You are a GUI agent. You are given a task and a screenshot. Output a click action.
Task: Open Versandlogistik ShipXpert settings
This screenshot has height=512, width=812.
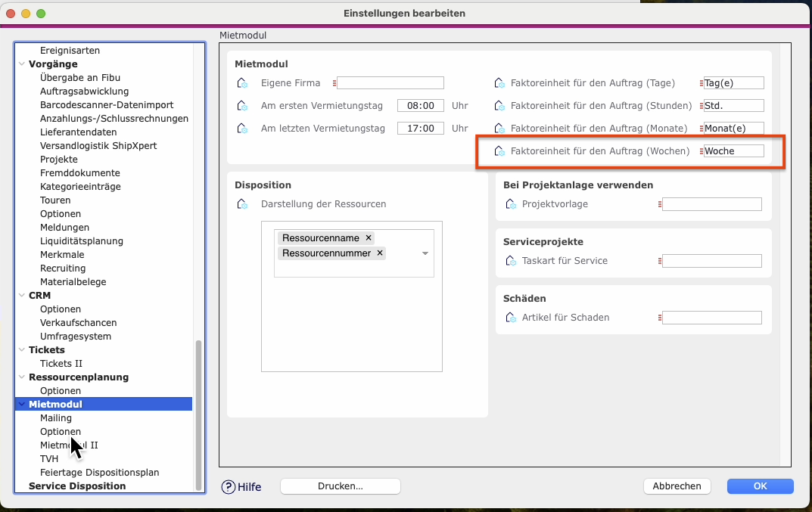tap(98, 145)
